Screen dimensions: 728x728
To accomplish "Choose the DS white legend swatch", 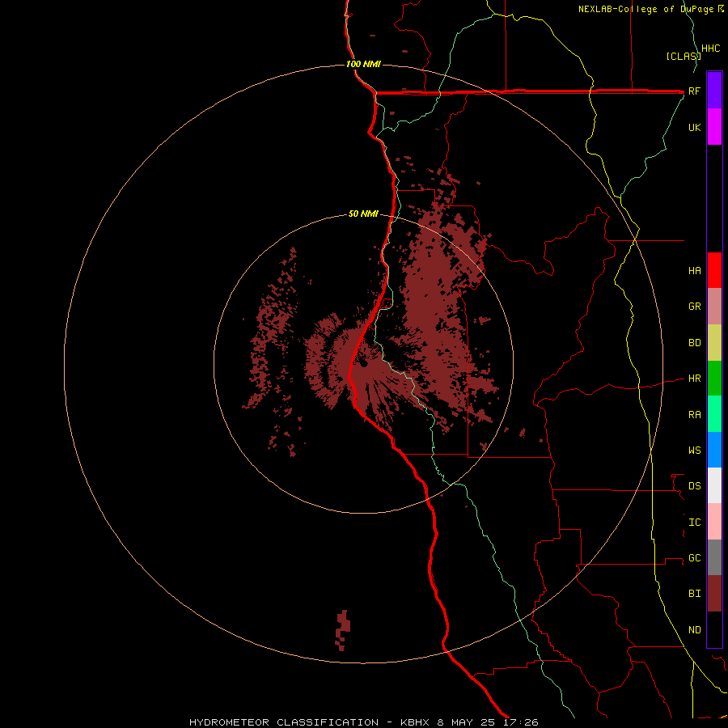I will (x=714, y=485).
